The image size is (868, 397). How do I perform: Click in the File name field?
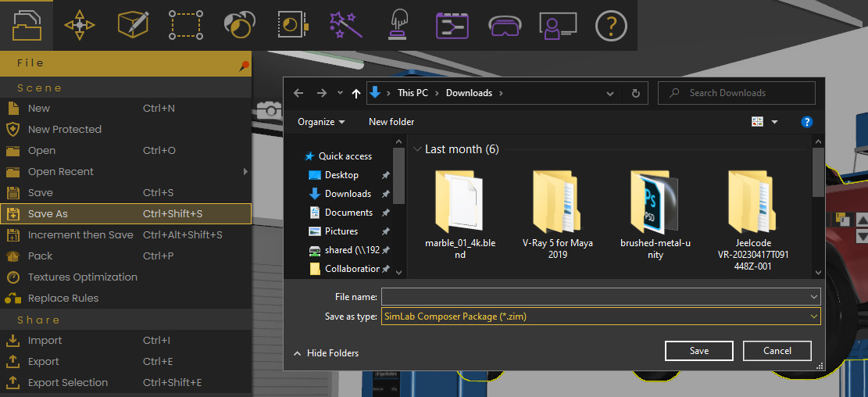(601, 297)
